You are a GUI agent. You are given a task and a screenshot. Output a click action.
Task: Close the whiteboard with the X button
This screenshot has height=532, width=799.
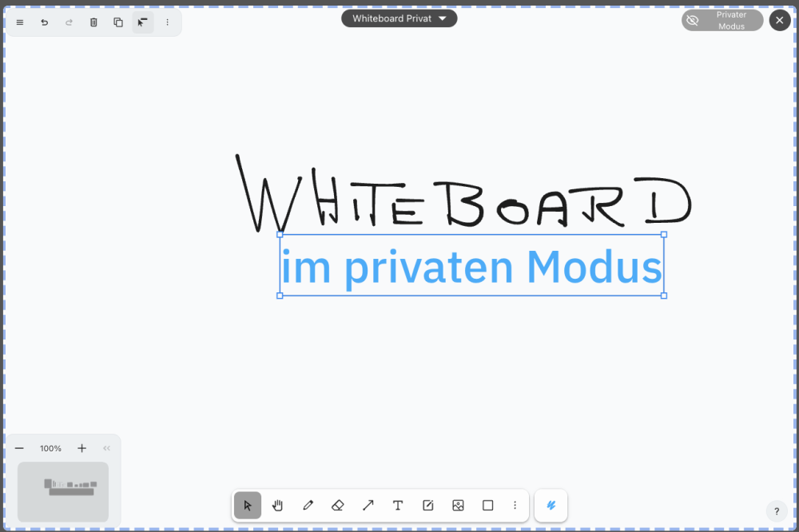point(780,21)
